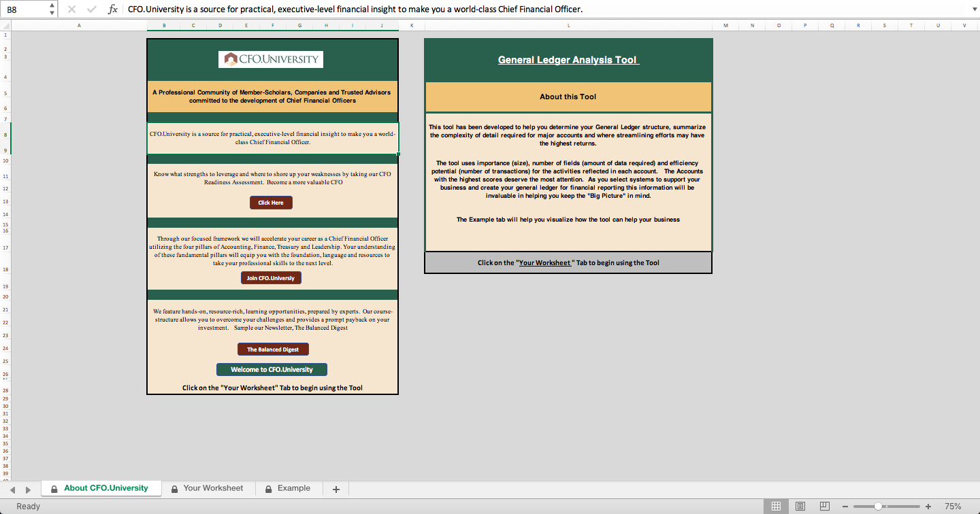
Task: Open The Balanced Digest button
Action: click(x=273, y=349)
